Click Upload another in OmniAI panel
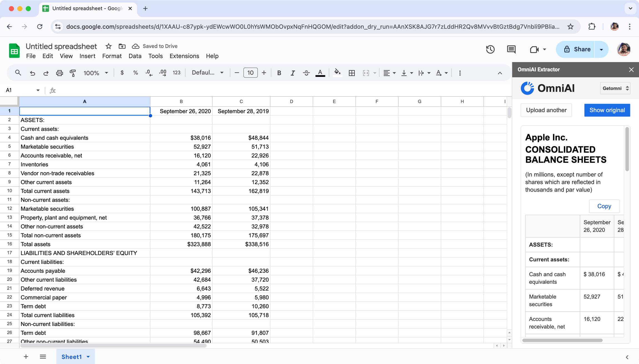This screenshot has height=364, width=639. click(x=546, y=110)
